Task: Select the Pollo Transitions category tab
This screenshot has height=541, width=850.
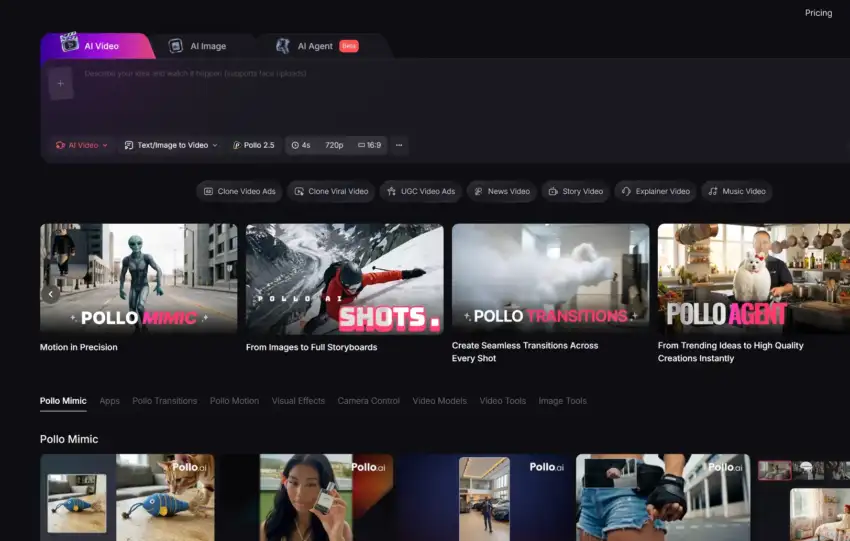Action: (x=165, y=401)
